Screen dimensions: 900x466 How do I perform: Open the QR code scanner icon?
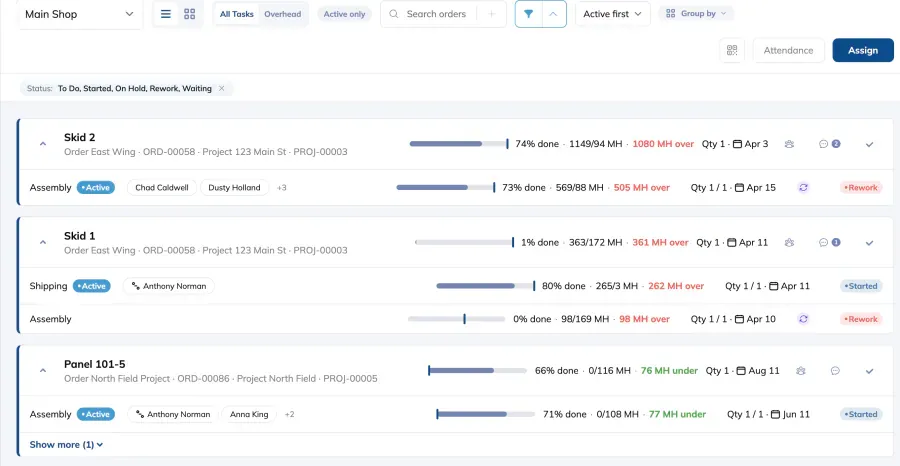732,51
